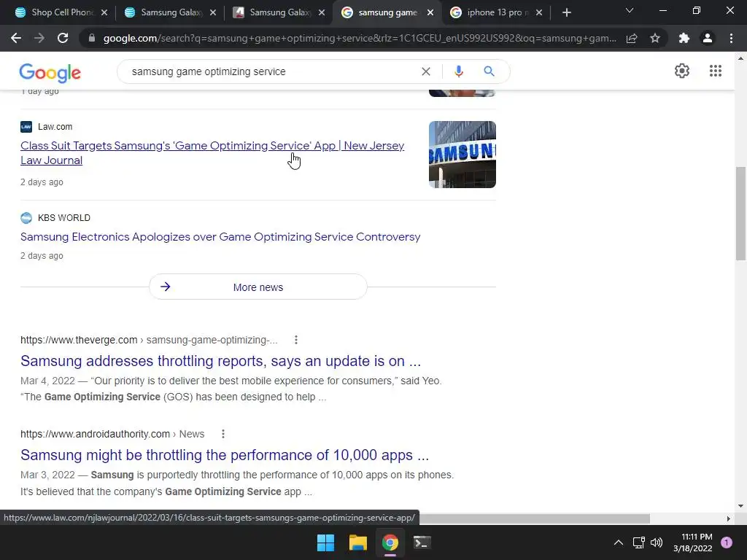Close the iphone 13 pro tab
Viewport: 747px width, 560px height.
click(x=539, y=12)
